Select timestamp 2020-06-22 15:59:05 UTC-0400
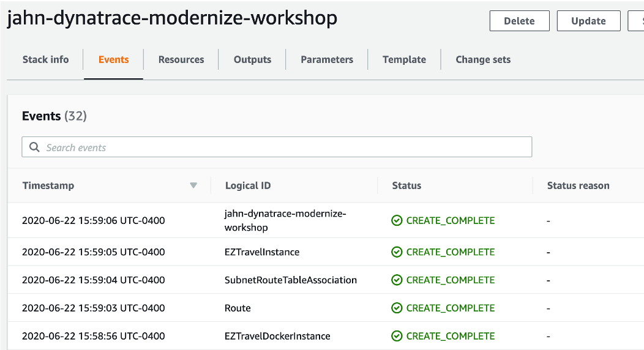644x350 pixels. pos(93,252)
